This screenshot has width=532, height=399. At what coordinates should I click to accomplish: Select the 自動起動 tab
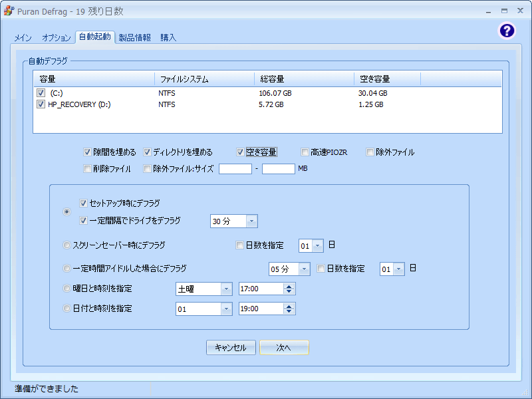[x=95, y=37]
